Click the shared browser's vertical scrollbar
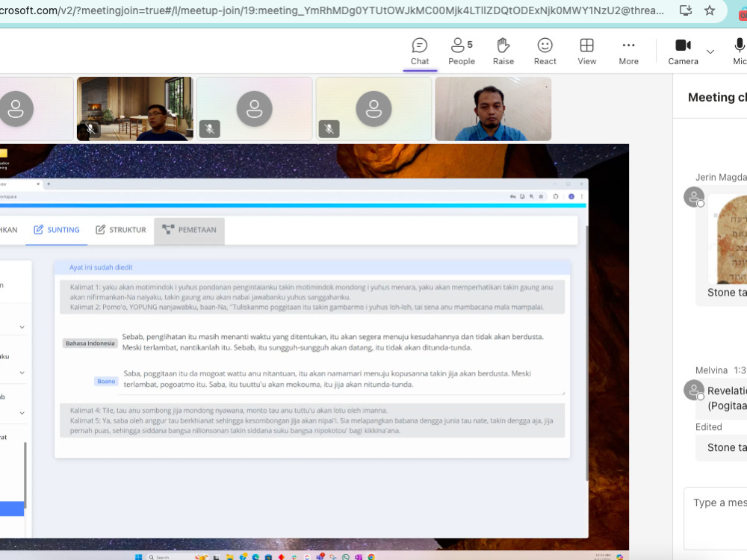This screenshot has height=560, width=747. (586, 352)
